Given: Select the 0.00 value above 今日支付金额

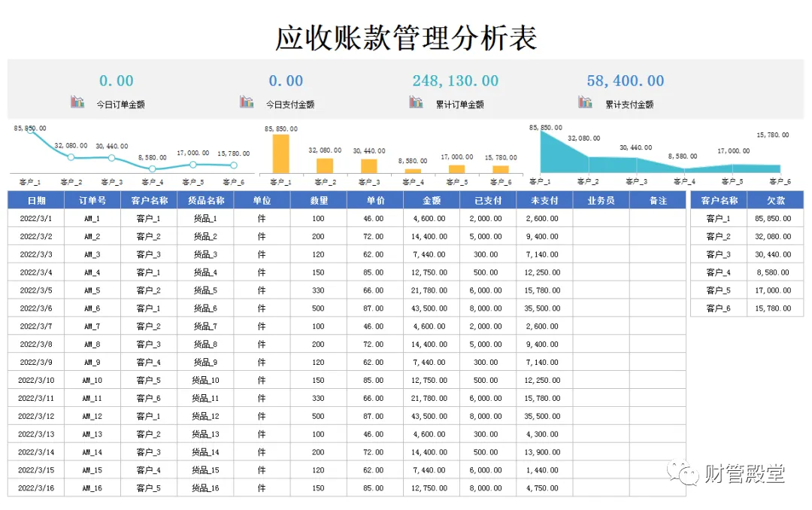Looking at the screenshot, I should click(x=286, y=80).
